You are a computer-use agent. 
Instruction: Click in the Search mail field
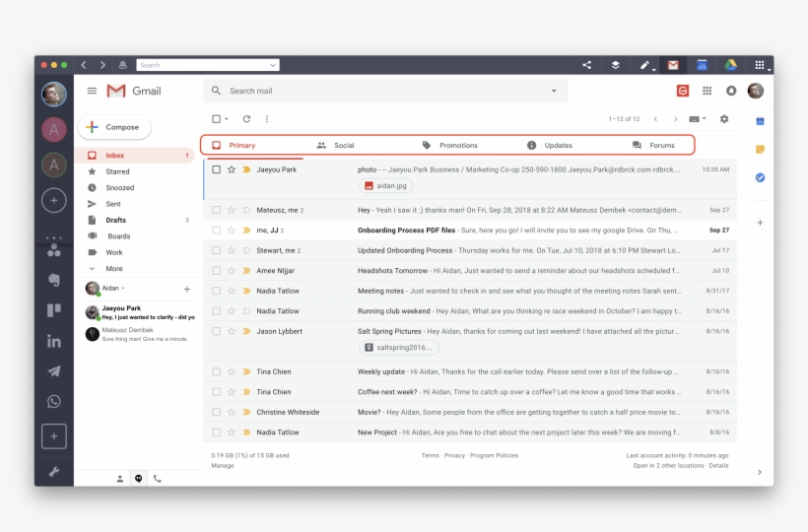tap(385, 91)
